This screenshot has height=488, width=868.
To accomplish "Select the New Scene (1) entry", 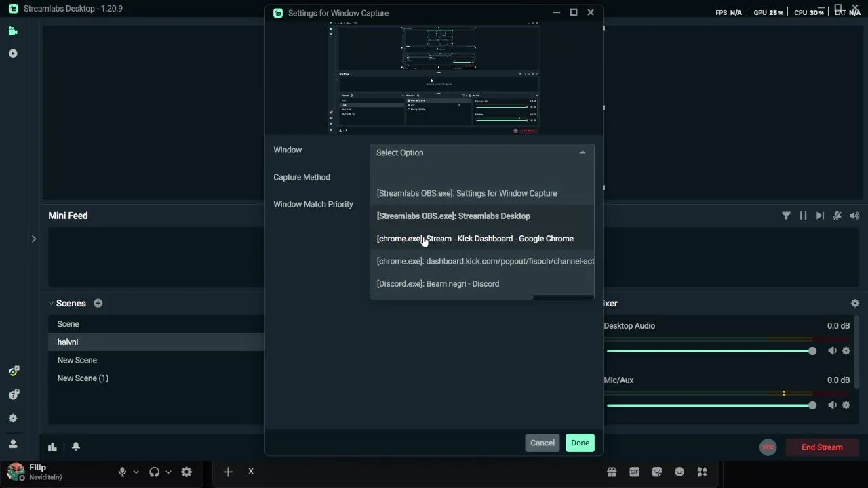I will (x=156, y=378).
